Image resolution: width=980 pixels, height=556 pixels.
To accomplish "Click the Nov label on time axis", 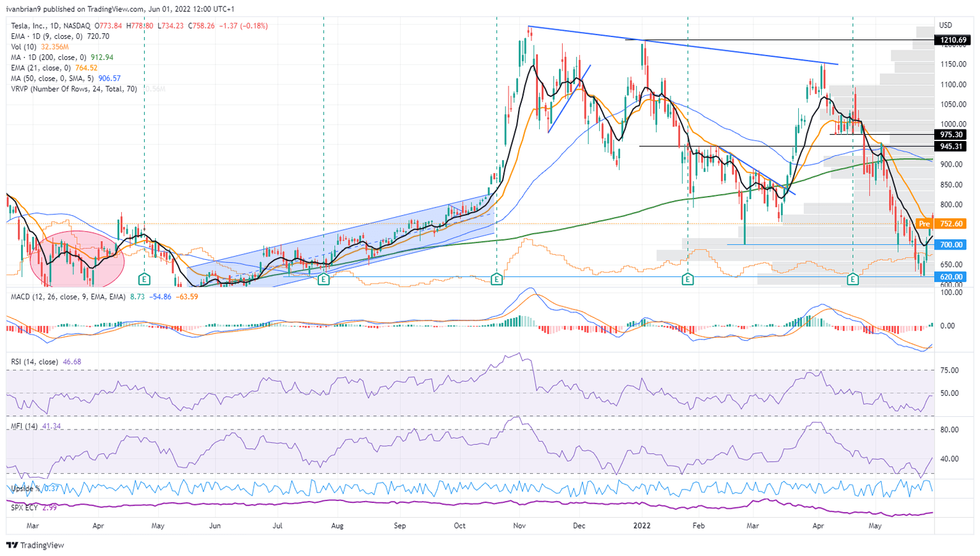I will click(x=519, y=526).
